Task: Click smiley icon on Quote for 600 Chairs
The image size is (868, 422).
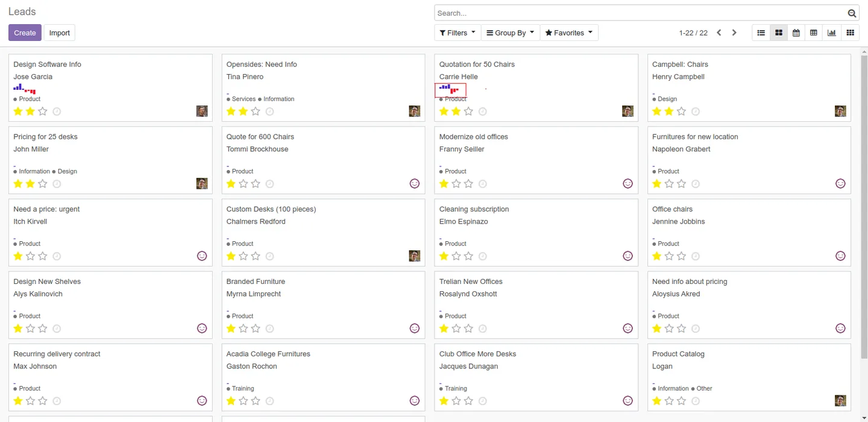Action: point(415,183)
